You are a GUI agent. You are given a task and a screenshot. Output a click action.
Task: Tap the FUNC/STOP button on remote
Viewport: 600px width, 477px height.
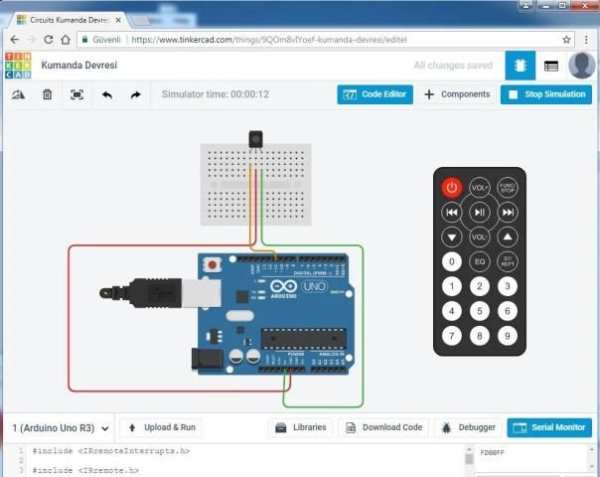pyautogui.click(x=507, y=187)
